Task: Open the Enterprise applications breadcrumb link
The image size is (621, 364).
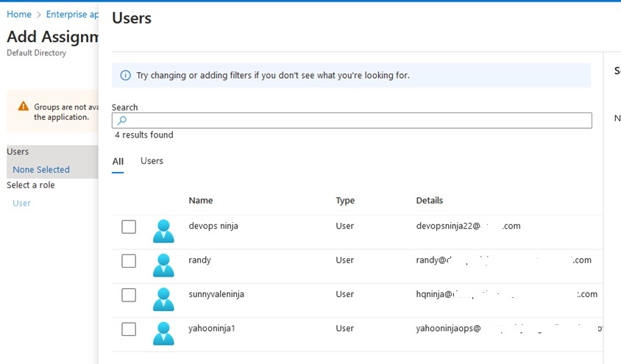Action: point(71,15)
